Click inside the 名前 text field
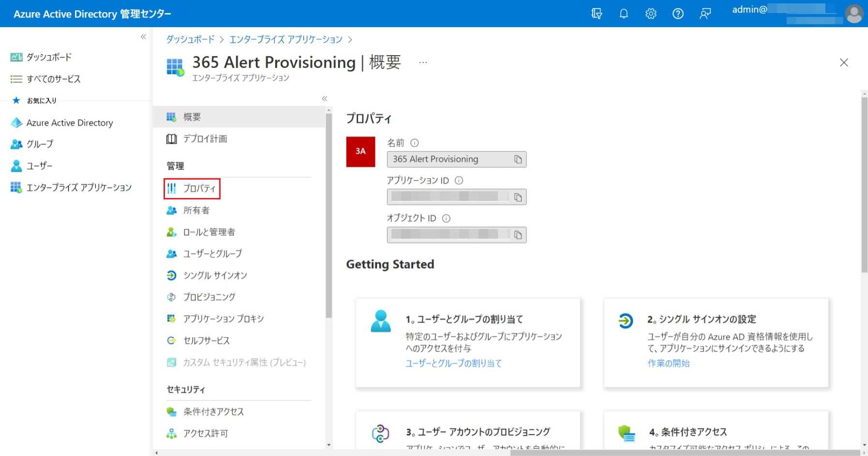The width and height of the screenshot is (868, 456). pos(448,159)
